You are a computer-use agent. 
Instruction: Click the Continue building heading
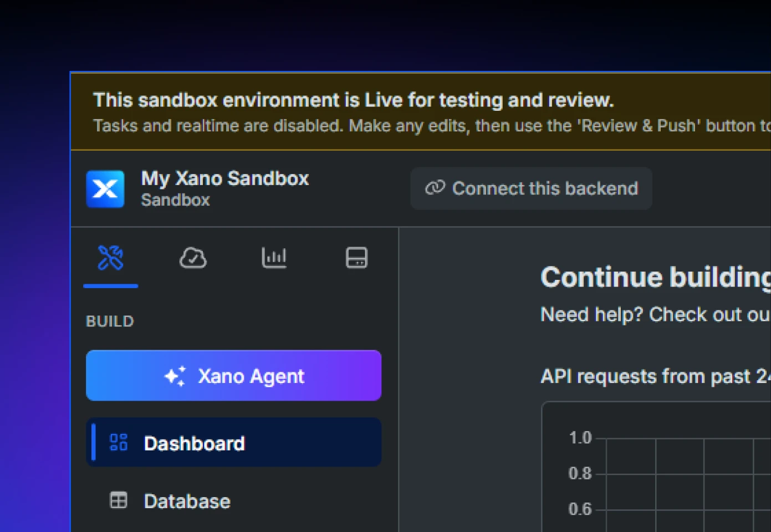[x=656, y=277]
